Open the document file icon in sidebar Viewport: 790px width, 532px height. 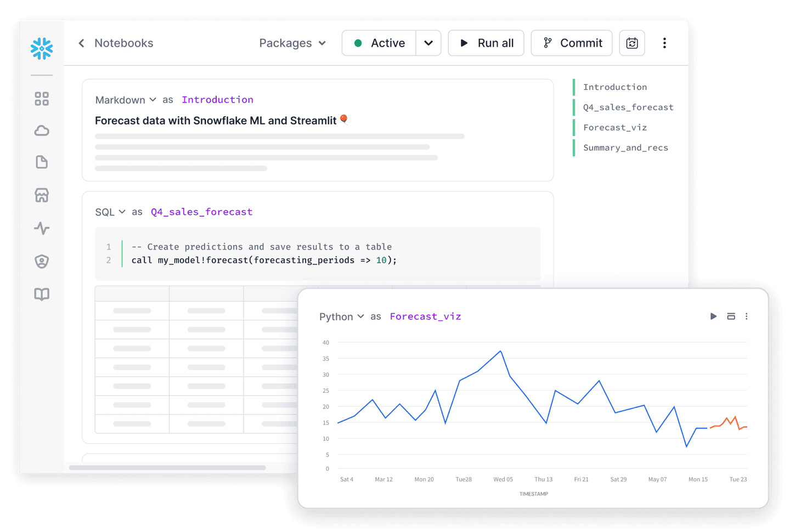pyautogui.click(x=42, y=162)
